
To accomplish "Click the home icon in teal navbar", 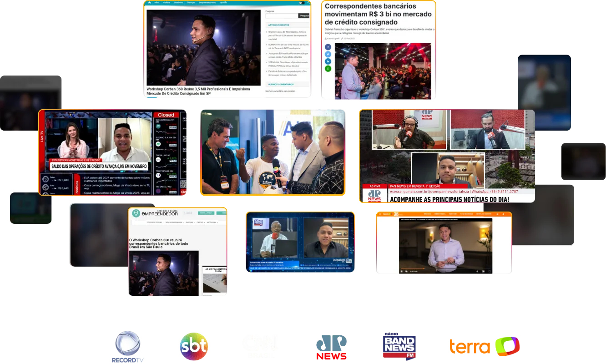I will pyautogui.click(x=149, y=3).
